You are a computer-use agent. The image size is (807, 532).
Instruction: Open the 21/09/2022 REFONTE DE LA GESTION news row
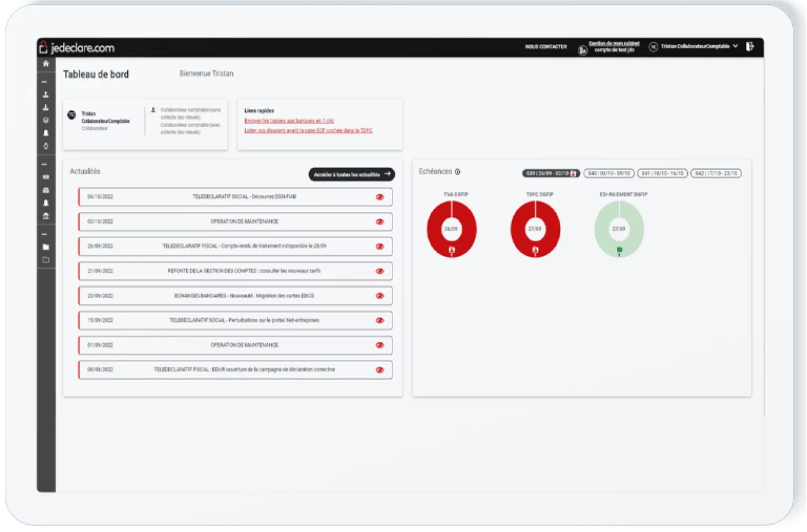point(235,271)
